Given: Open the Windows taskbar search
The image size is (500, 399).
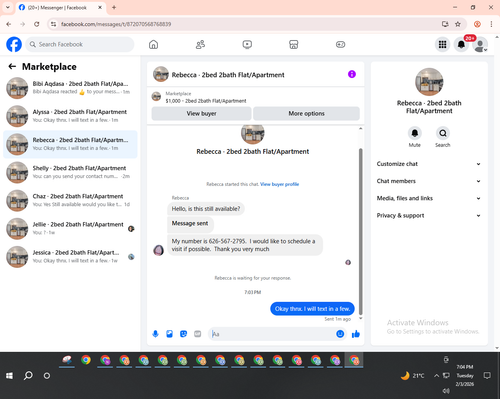Looking at the screenshot, I should [x=28, y=376].
